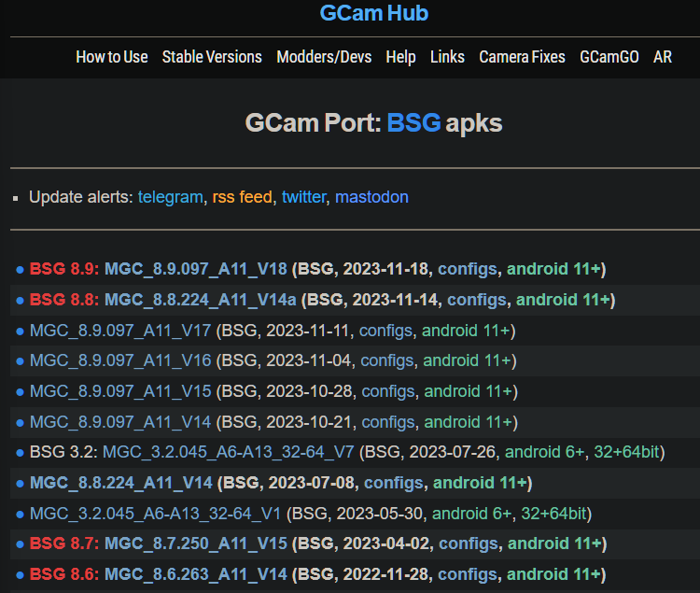Image resolution: width=700 pixels, height=593 pixels.
Task: Open the mastodon update alerts link
Action: (371, 197)
